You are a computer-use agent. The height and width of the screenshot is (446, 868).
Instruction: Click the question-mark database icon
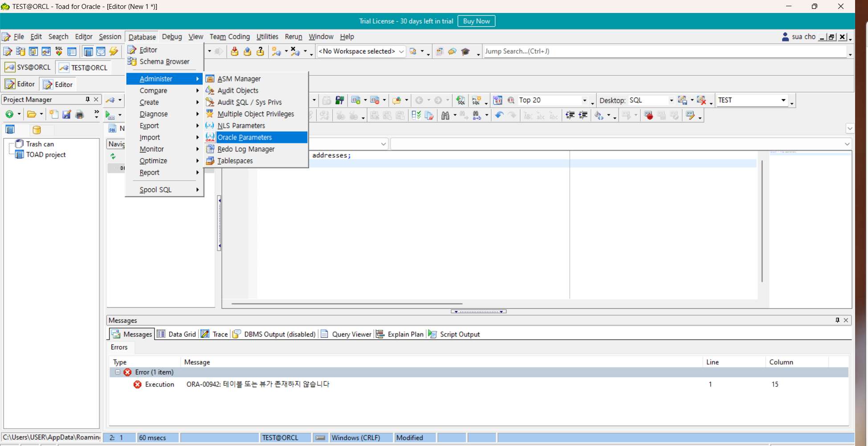[x=260, y=52]
